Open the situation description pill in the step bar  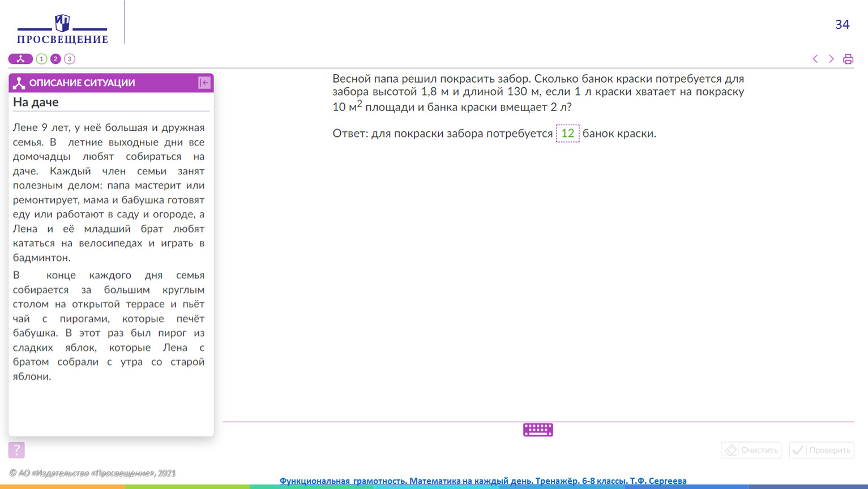[20, 59]
